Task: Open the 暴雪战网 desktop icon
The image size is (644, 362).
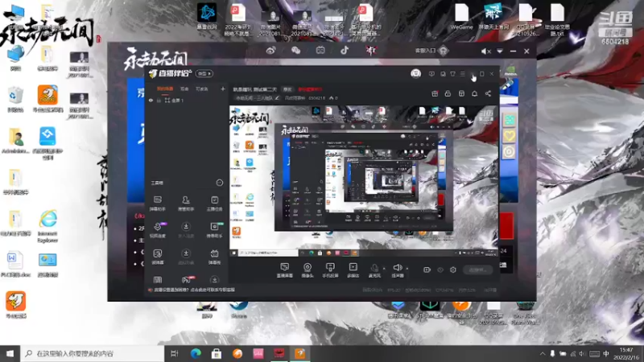Action: [x=207, y=19]
